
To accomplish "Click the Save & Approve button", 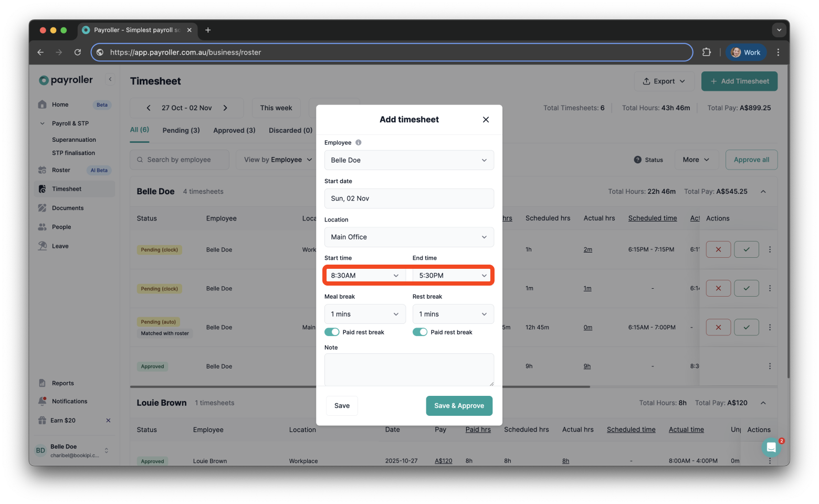I will 459,405.
